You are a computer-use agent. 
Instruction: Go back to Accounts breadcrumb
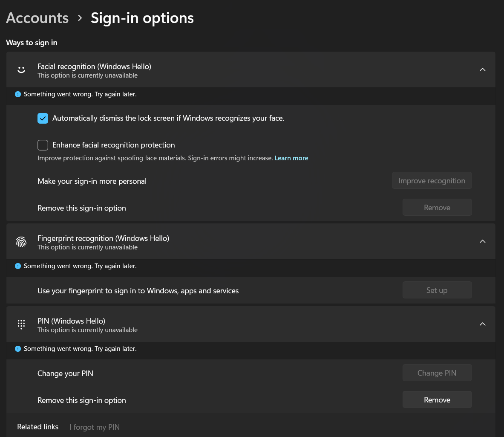pyautogui.click(x=37, y=18)
